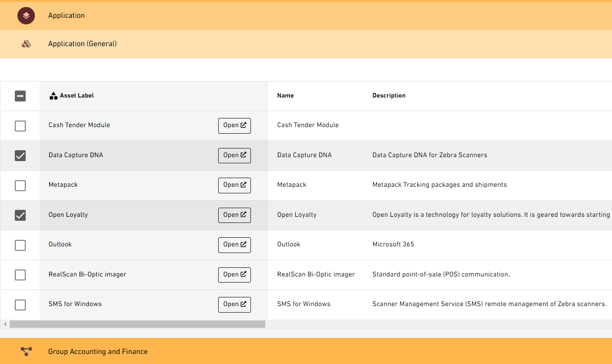Select the RealScan Bi-Optic imager asset label

87,274
